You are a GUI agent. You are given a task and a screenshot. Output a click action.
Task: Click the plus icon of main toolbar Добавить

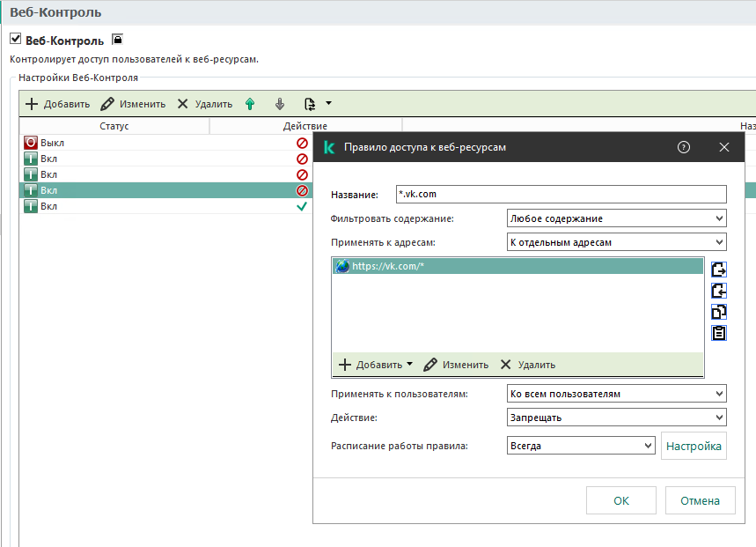[x=32, y=104]
